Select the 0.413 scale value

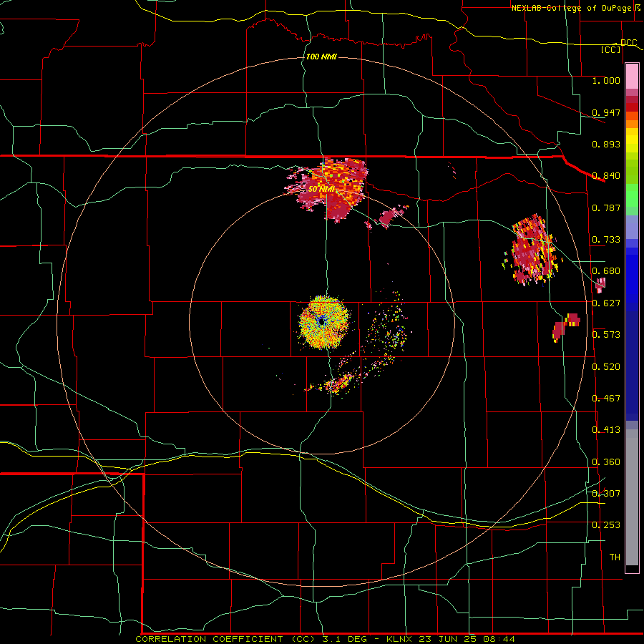coord(606,430)
